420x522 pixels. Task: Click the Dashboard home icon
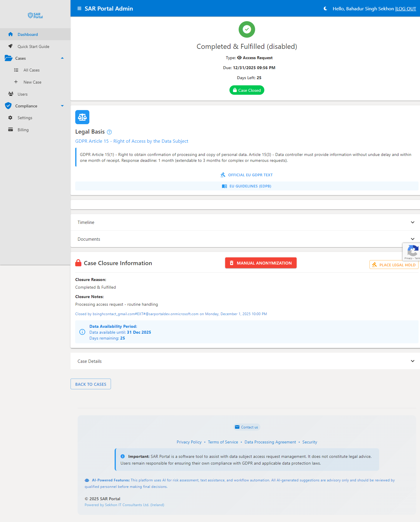click(11, 34)
